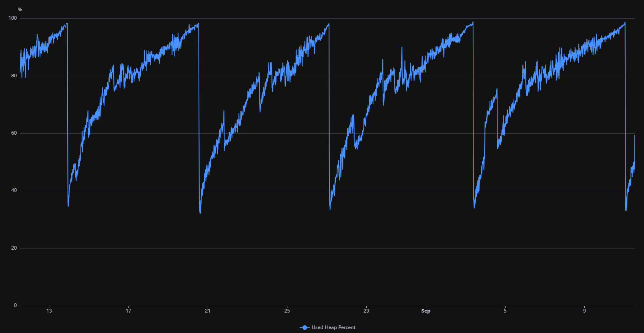Select the '25' date label on x-axis

pos(287,311)
